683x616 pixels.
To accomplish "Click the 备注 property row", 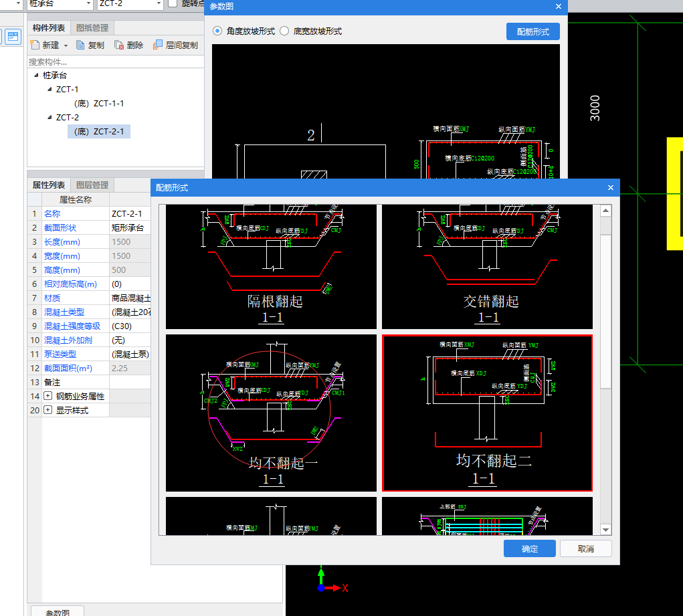I will click(89, 382).
